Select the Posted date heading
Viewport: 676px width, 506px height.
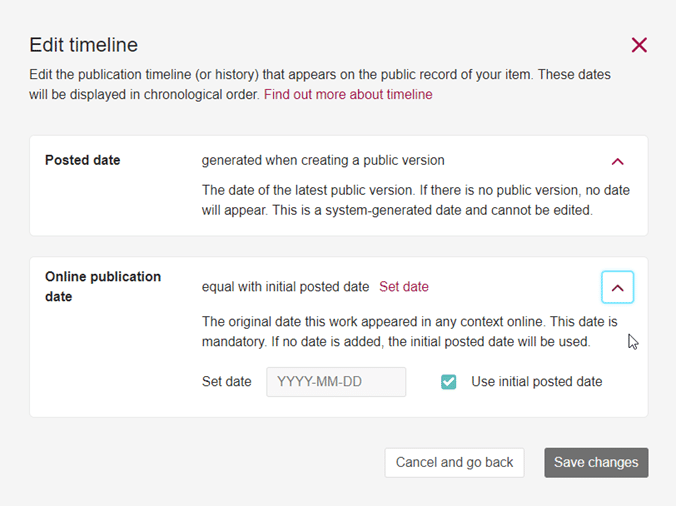click(x=83, y=160)
